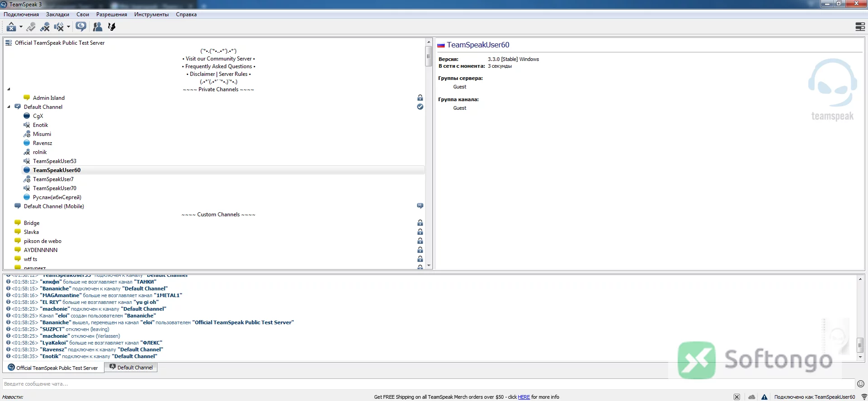This screenshot has width=868, height=401.
Task: Toggle the server view layout icon
Action: (x=860, y=27)
